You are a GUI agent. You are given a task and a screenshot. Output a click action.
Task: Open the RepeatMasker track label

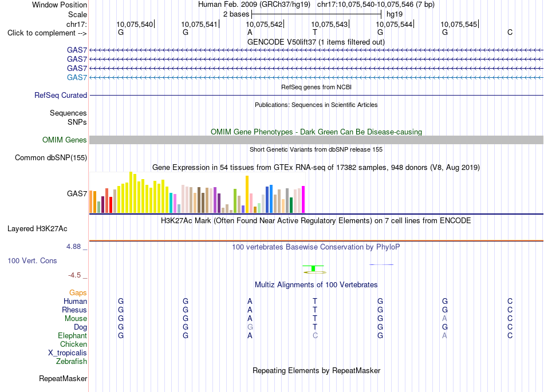click(63, 378)
